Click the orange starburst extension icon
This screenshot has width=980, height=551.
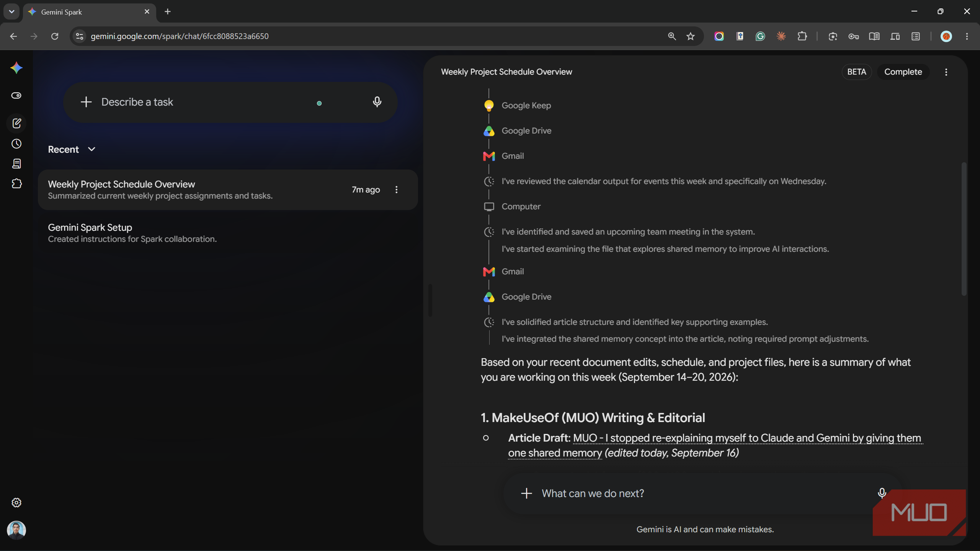coord(781,36)
